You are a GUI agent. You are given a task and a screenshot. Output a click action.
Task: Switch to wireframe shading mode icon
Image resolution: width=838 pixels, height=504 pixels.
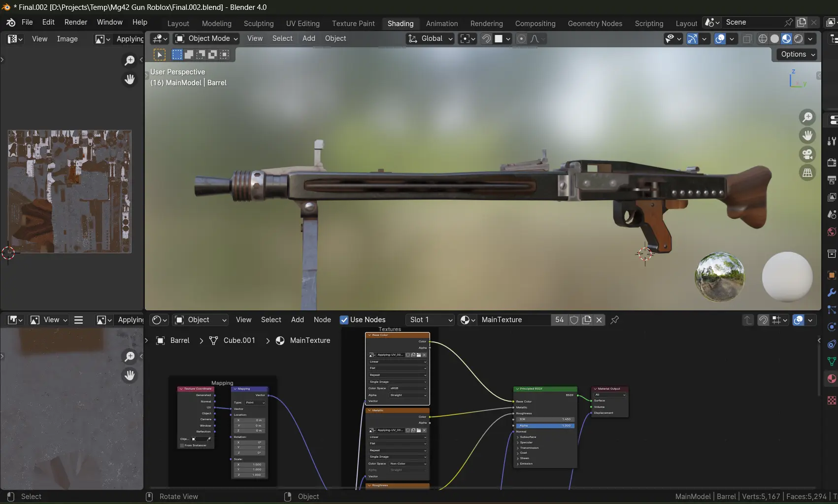pos(763,39)
